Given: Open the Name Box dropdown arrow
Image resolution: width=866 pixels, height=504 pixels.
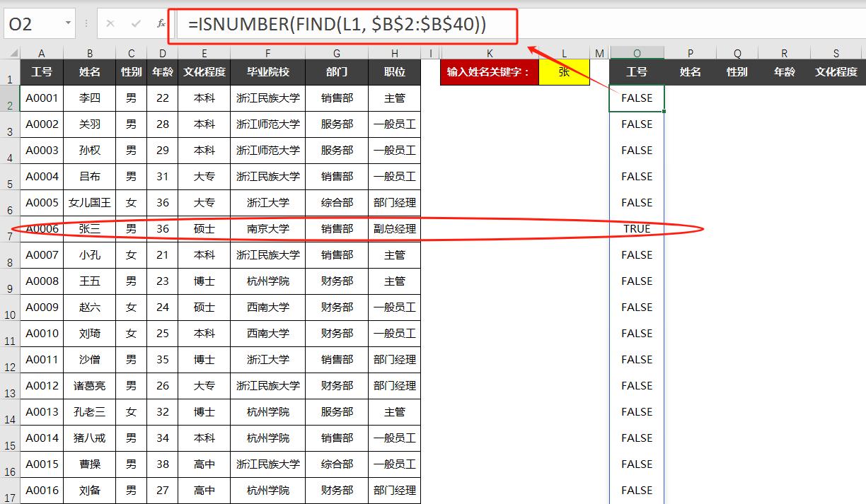Looking at the screenshot, I should [68, 23].
